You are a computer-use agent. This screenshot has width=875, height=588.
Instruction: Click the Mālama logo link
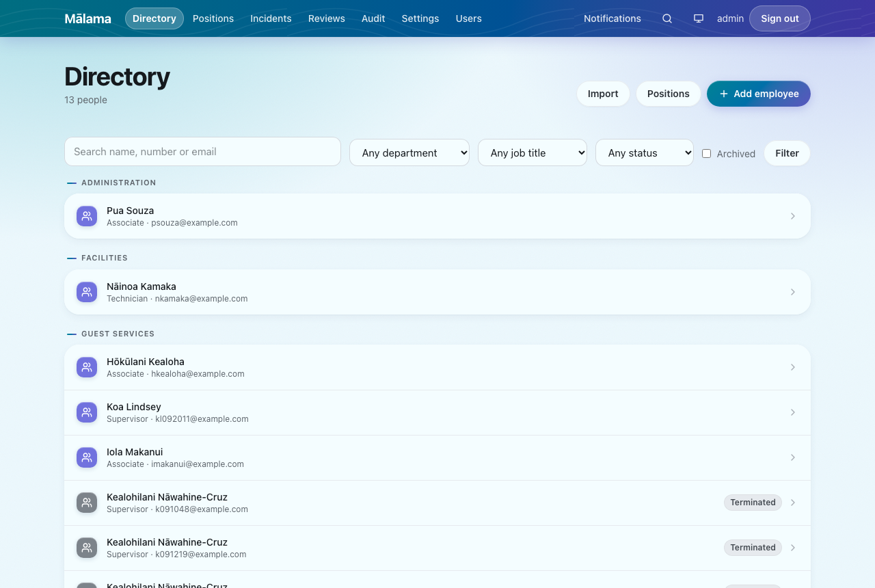click(x=87, y=18)
